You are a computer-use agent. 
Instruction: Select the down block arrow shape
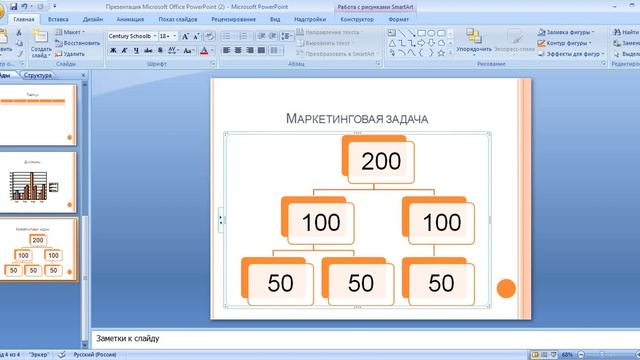point(431,43)
